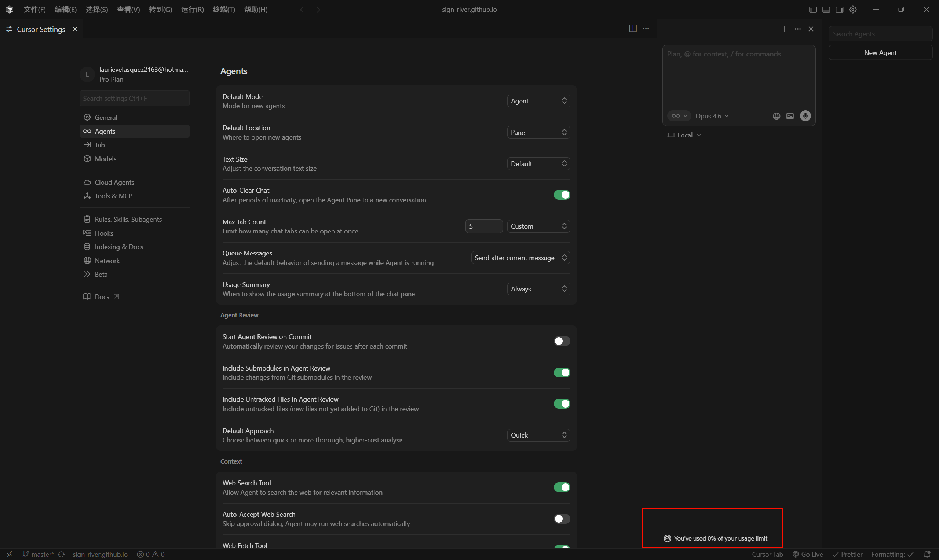Open the Default Mode dropdown
Viewport: 939px width, 560px height.
pyautogui.click(x=538, y=101)
